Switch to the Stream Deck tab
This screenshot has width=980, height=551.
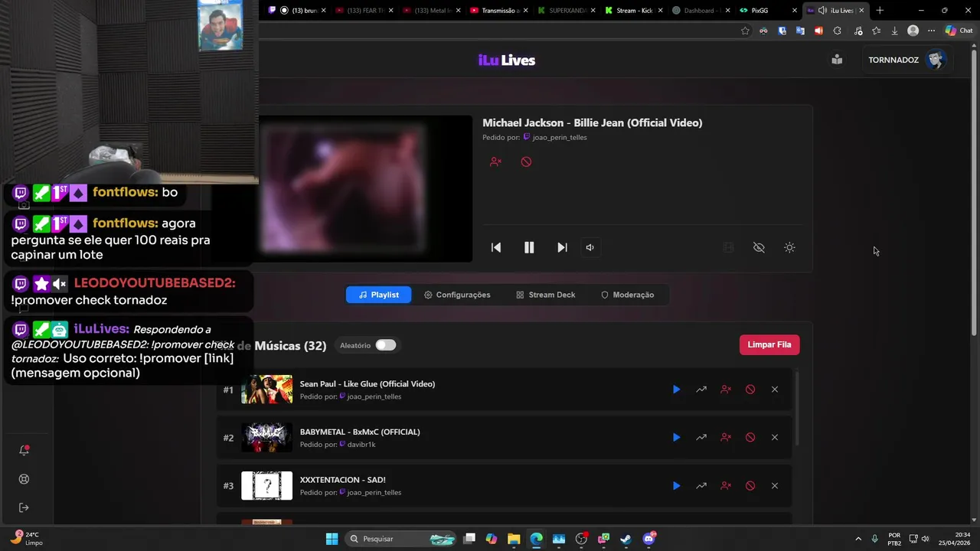pos(546,295)
